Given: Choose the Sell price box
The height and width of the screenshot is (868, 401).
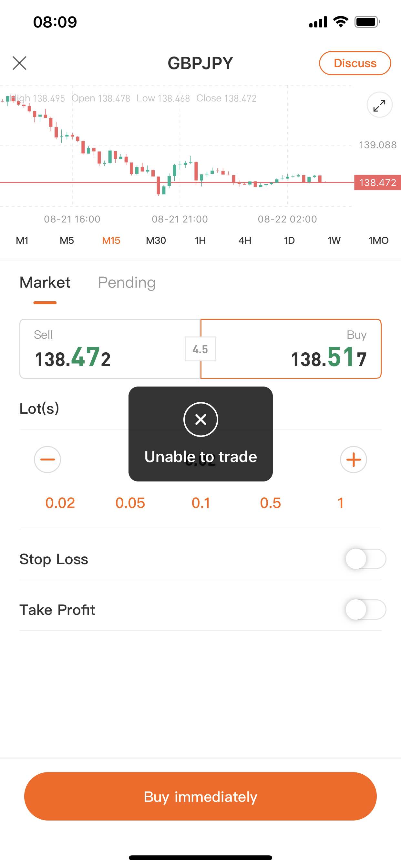Looking at the screenshot, I should point(110,349).
